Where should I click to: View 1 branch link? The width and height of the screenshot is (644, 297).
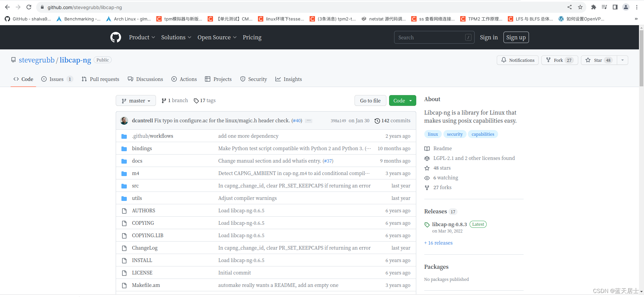click(x=175, y=100)
